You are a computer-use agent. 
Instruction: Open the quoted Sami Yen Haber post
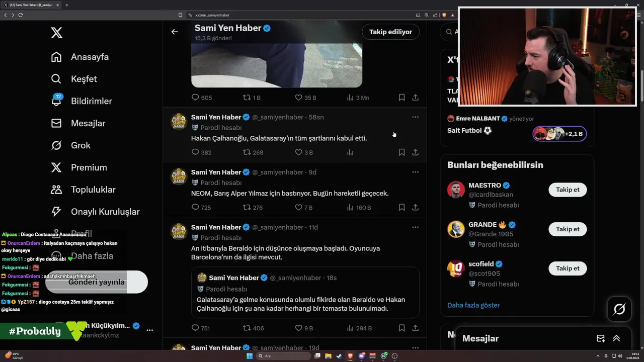(305, 292)
